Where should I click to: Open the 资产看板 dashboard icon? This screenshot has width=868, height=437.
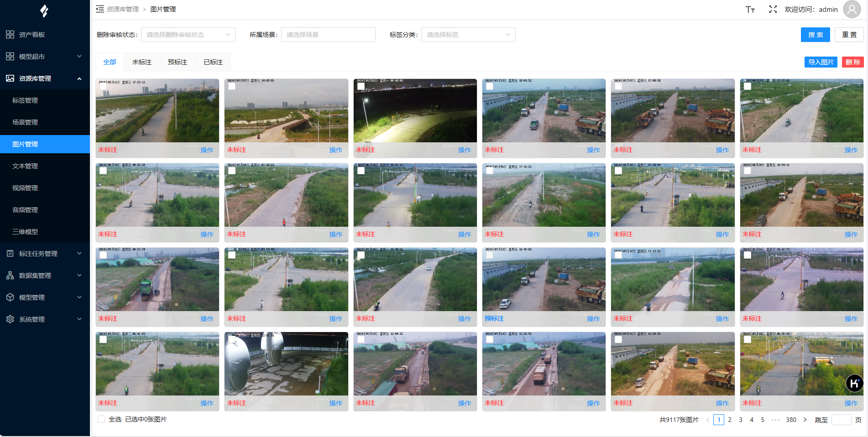tap(10, 35)
